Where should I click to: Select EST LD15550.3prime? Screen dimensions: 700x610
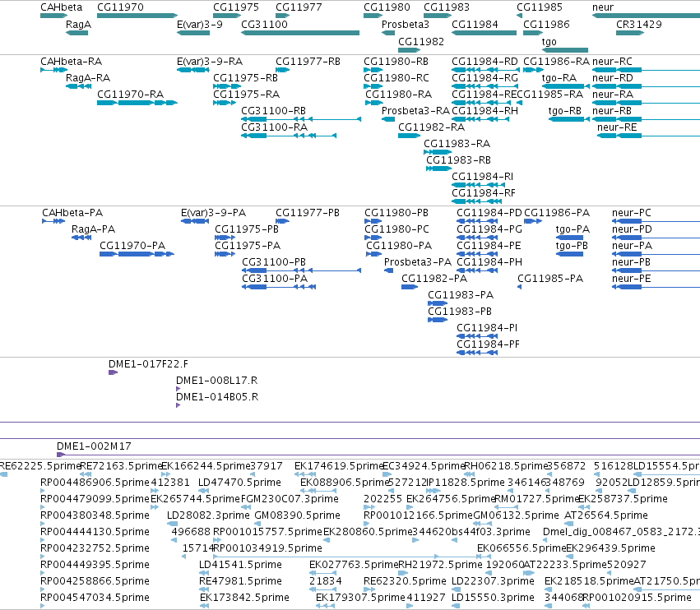pyautogui.click(x=456, y=606)
